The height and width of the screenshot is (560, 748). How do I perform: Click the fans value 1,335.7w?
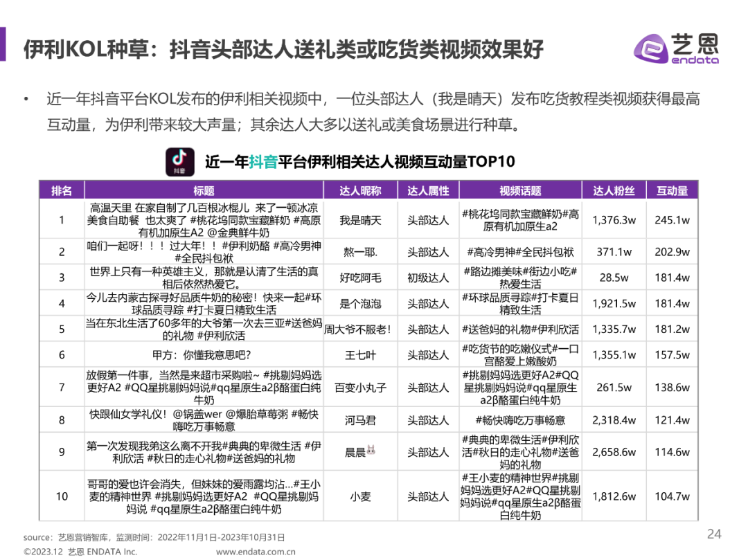[614, 329]
